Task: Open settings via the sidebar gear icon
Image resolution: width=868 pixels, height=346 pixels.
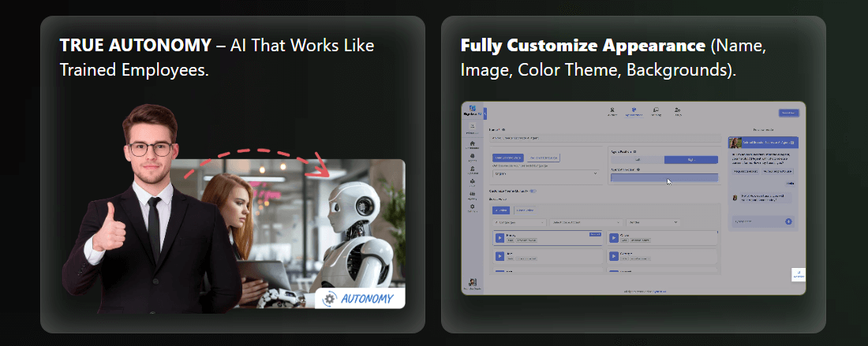Action: (x=472, y=207)
